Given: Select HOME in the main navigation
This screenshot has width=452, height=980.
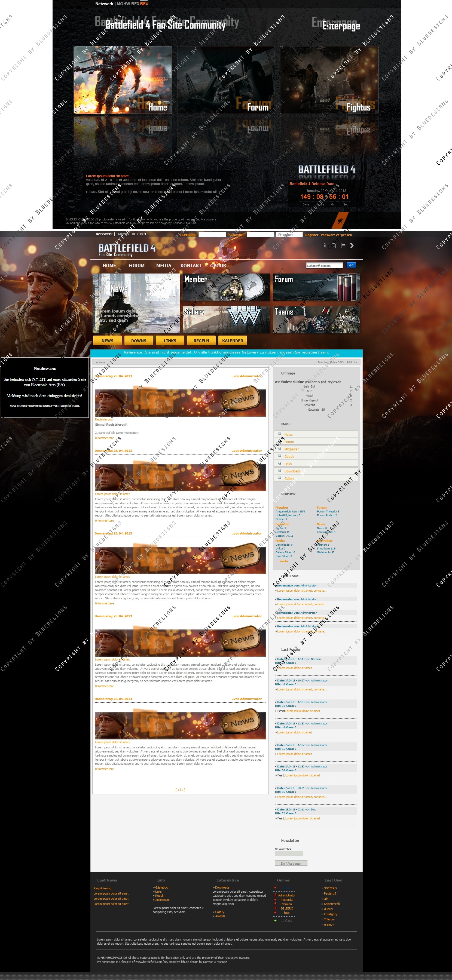Looking at the screenshot, I should (109, 266).
